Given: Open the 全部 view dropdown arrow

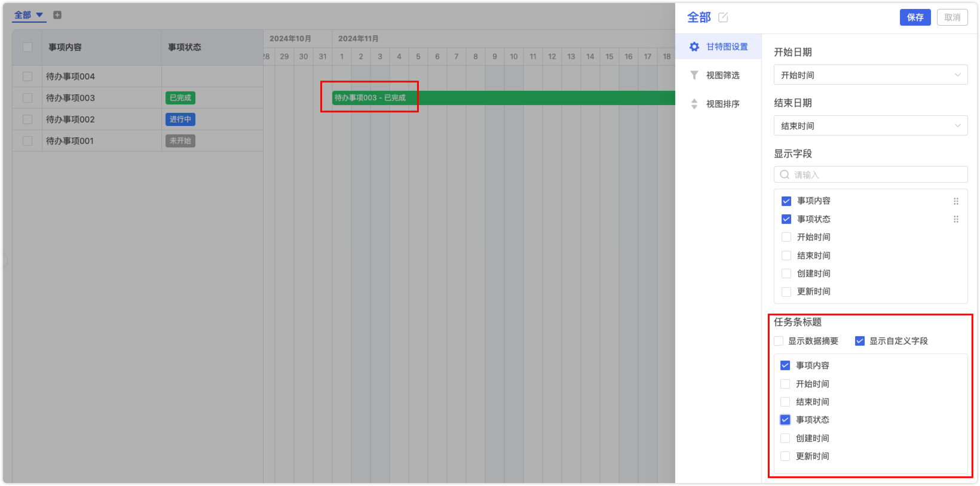Looking at the screenshot, I should [39, 15].
